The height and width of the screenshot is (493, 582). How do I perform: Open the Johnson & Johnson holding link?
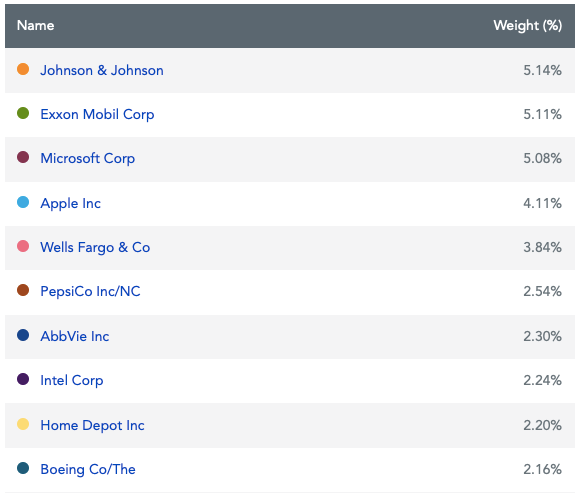[x=102, y=71]
